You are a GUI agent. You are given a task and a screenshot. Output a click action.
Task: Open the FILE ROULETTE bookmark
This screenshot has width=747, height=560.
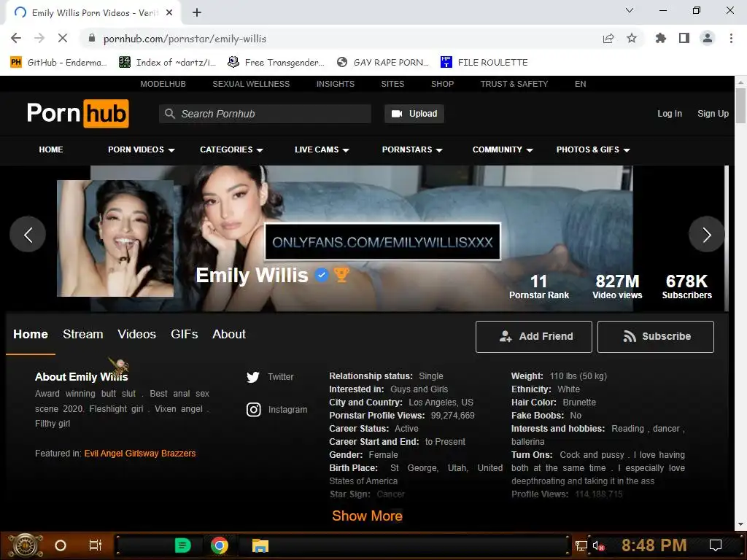[484, 63]
